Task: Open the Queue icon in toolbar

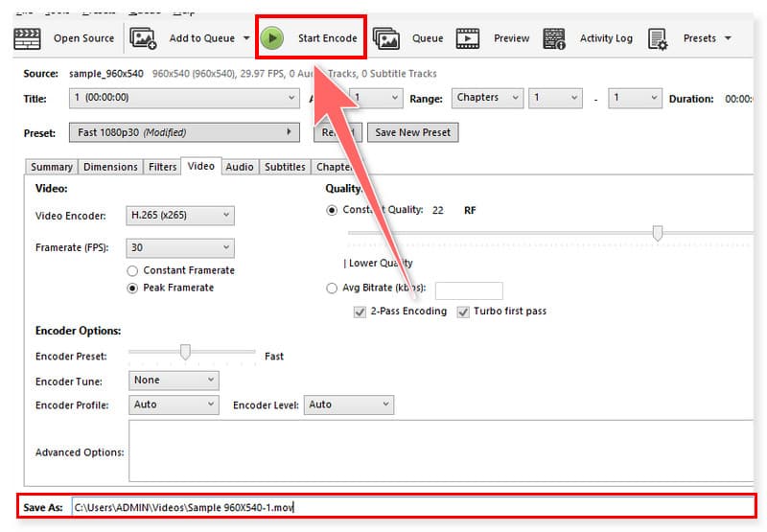Action: tap(386, 38)
